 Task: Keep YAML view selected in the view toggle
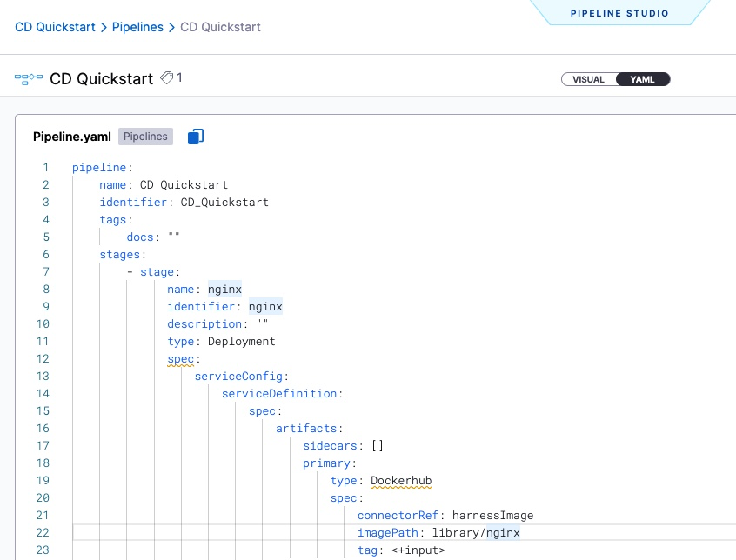pos(643,79)
